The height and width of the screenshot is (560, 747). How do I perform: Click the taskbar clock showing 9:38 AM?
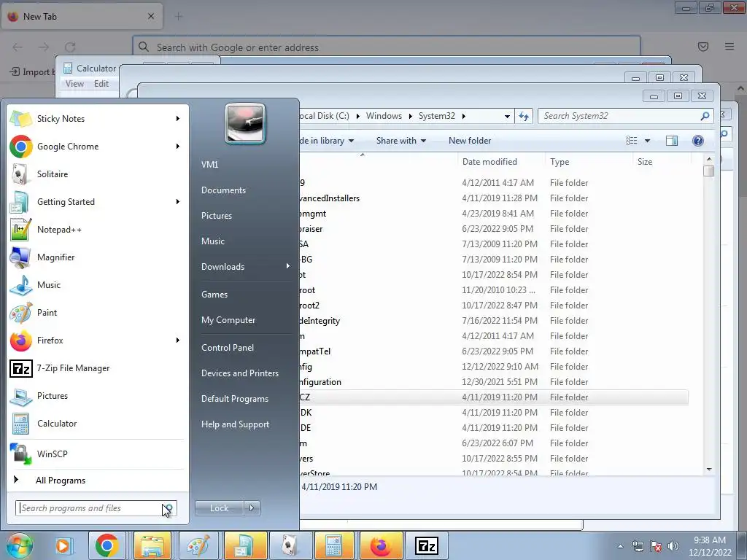click(x=710, y=545)
